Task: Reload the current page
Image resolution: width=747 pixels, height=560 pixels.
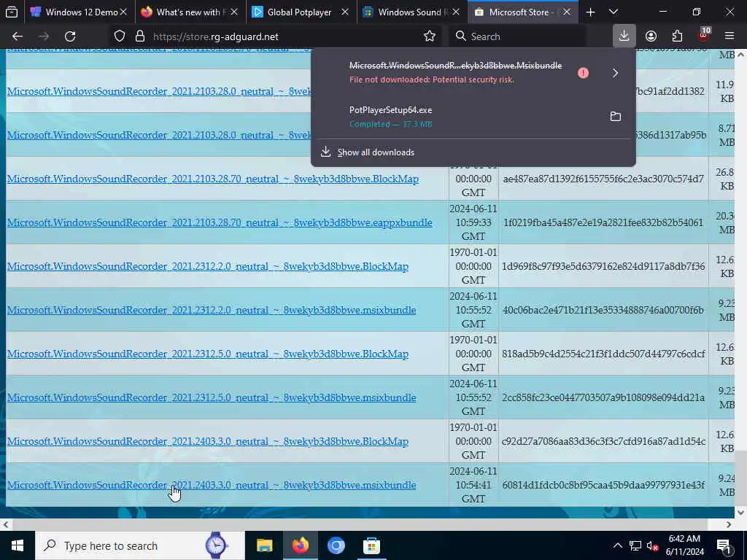Action: click(x=70, y=36)
